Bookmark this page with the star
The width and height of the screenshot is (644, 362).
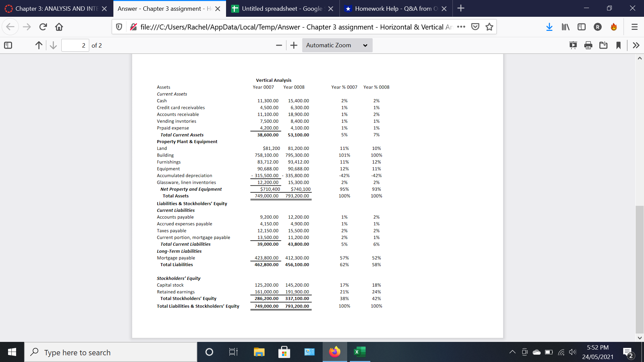pos(489,27)
